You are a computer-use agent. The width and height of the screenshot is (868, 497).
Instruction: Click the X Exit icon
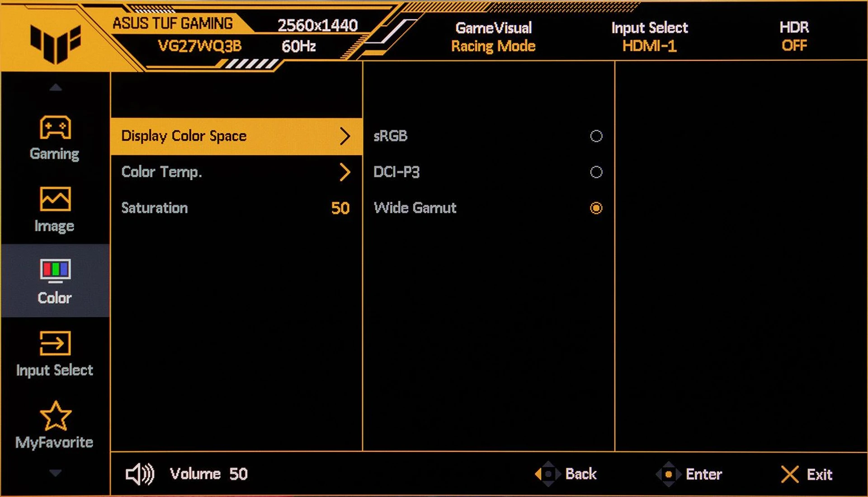coord(790,474)
